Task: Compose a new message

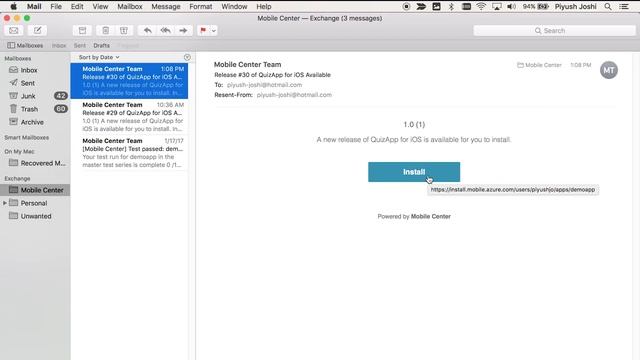Action: point(38,31)
